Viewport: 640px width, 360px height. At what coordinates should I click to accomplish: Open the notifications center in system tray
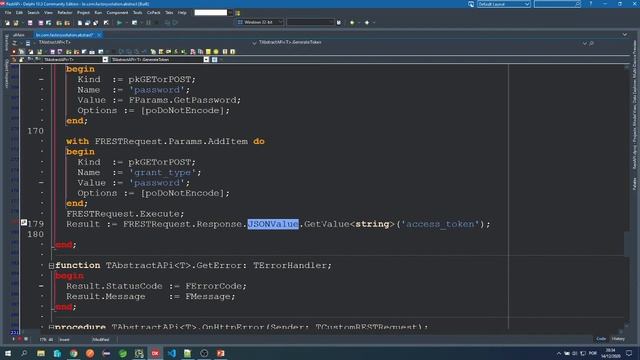629,353
